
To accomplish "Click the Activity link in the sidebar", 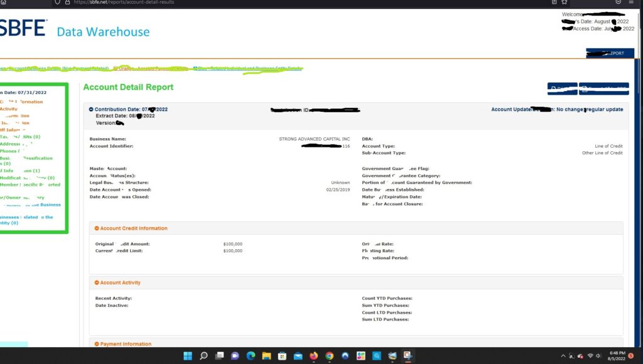I will tap(9, 109).
